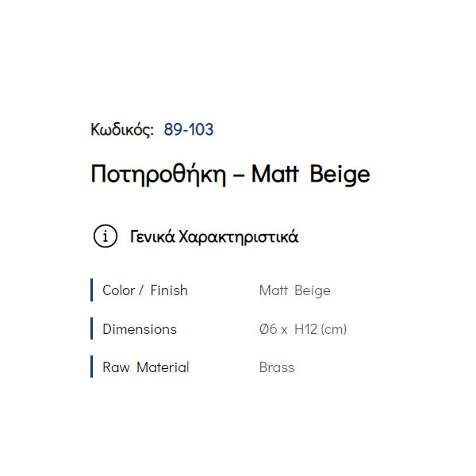
Task: Click the Dimensions row label
Action: pos(140,328)
